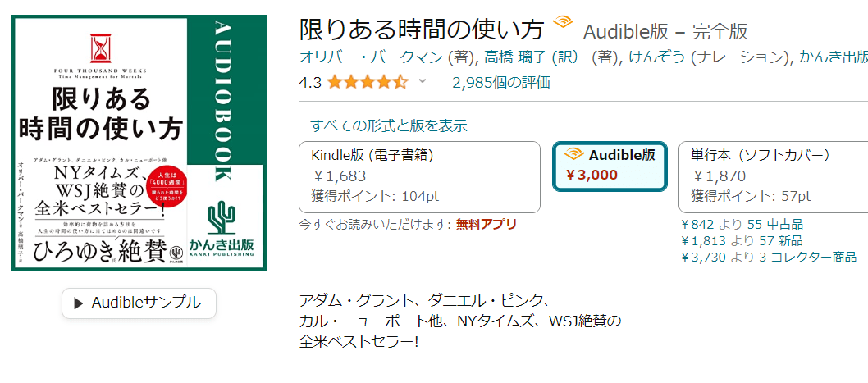Click the play triangle on Audibleサンプル
Screen dimensions: 868x383
point(79,303)
